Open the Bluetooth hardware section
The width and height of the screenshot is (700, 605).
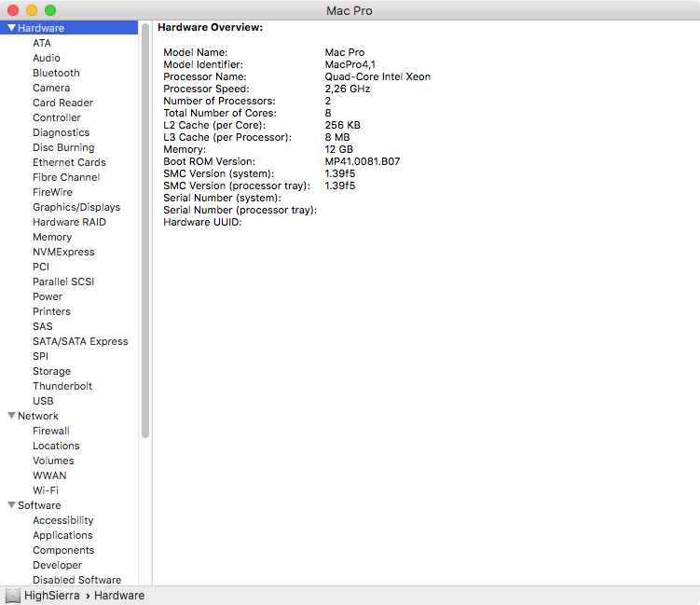tap(56, 73)
